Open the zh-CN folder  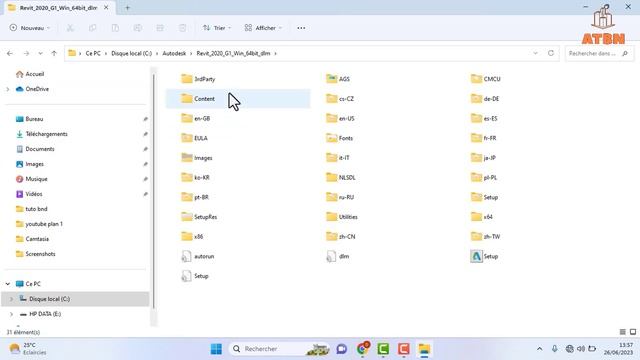pos(341,236)
